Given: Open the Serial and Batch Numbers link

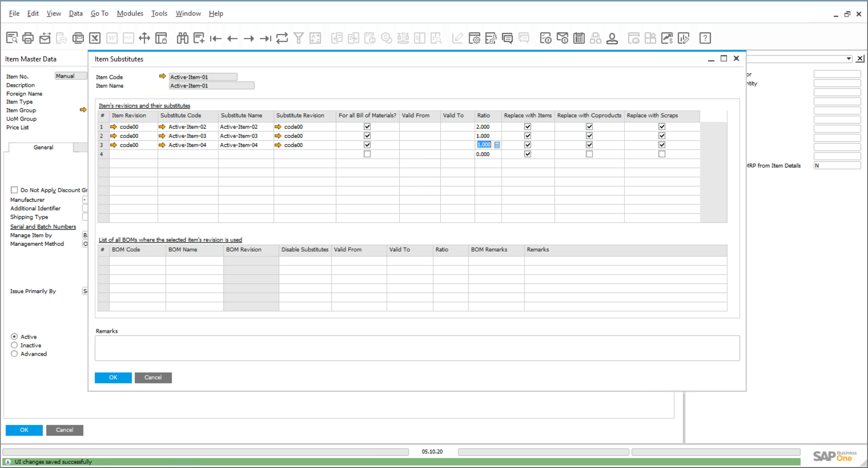Looking at the screenshot, I should [x=43, y=227].
